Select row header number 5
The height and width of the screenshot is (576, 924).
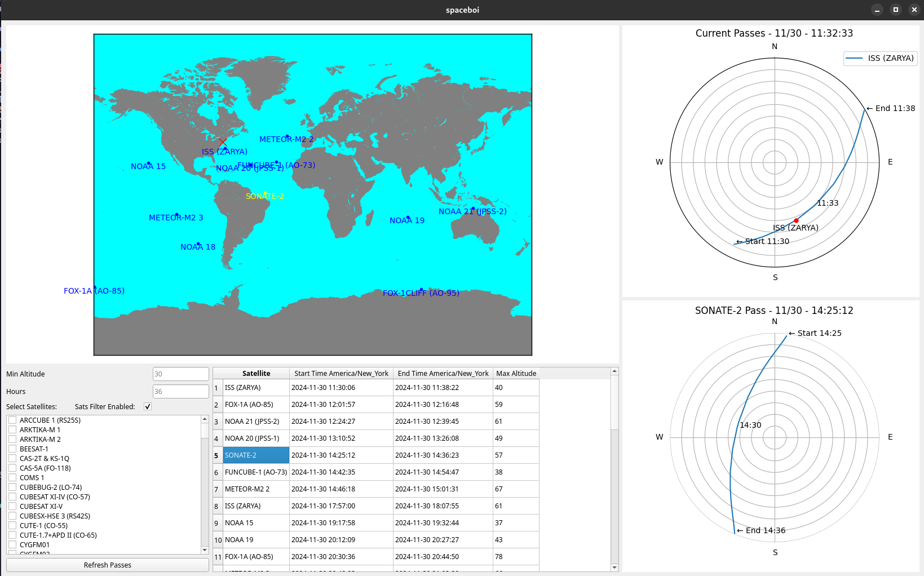(218, 455)
